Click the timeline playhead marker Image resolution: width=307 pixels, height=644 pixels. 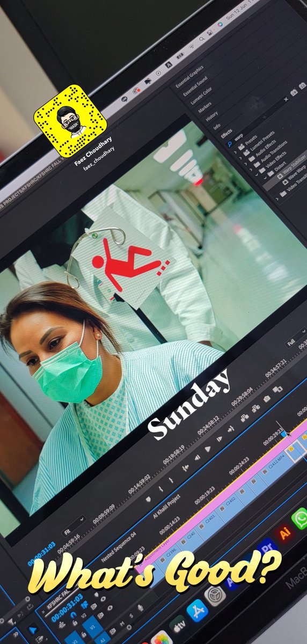(x=284, y=434)
